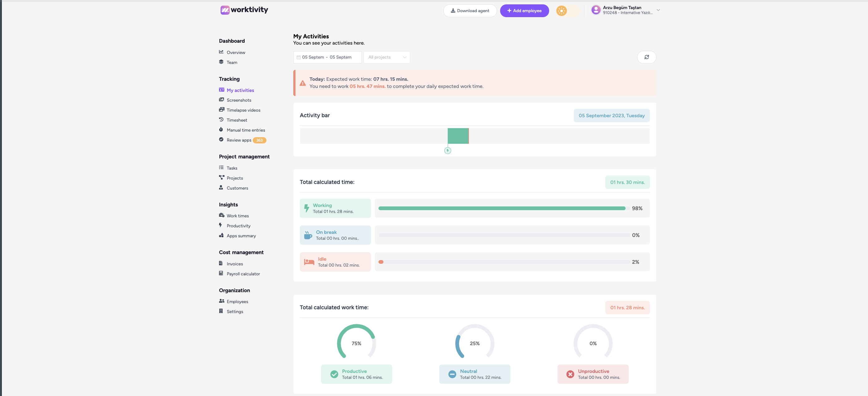Click the Payroll calculator sidebar icon

click(221, 273)
